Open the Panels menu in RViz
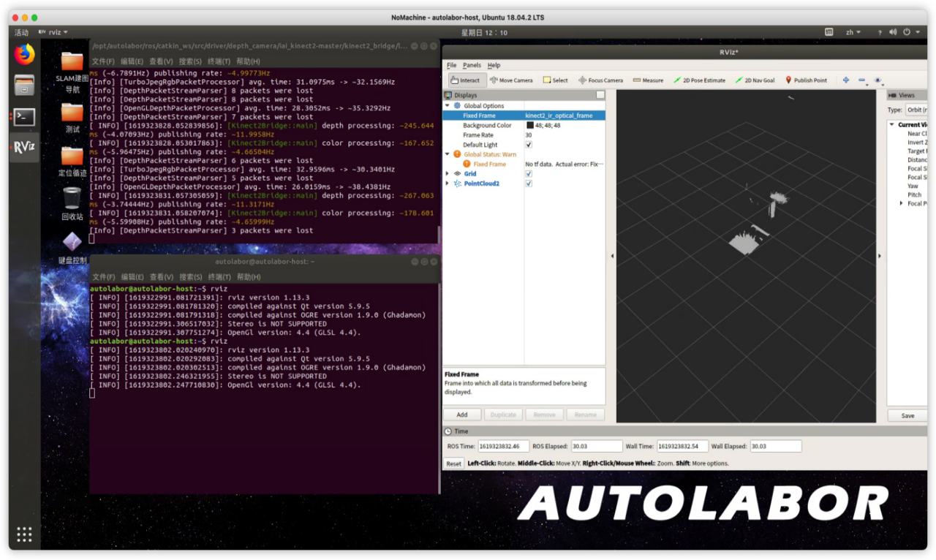This screenshot has width=936, height=560. pyautogui.click(x=472, y=65)
